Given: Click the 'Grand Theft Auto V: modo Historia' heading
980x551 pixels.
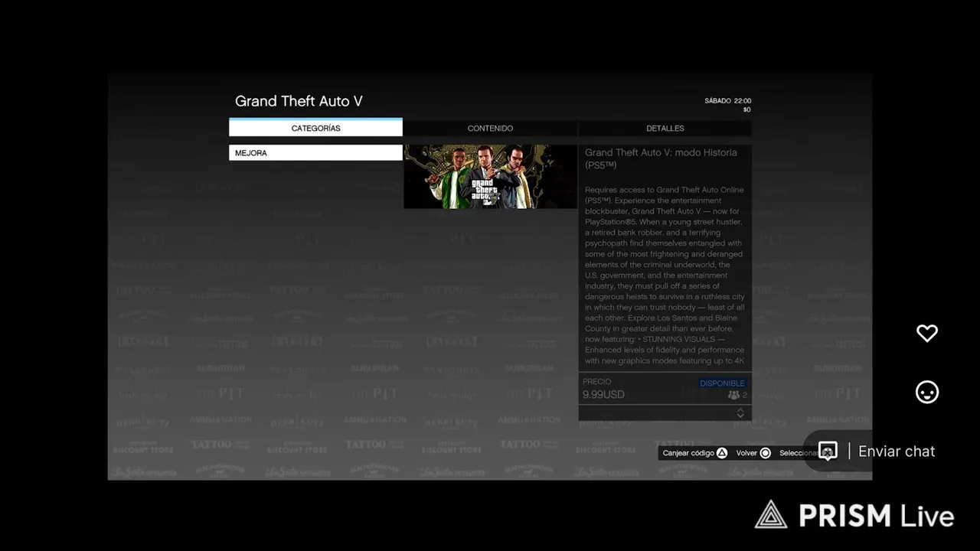Looking at the screenshot, I should tap(661, 158).
